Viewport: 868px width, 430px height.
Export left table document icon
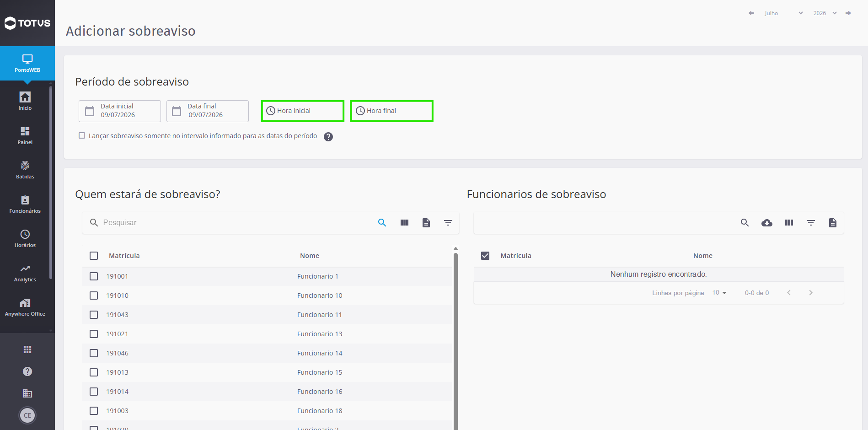point(426,223)
